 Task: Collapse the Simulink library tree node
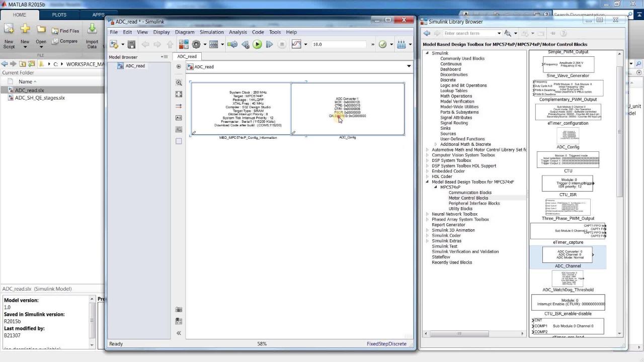pyautogui.click(x=427, y=53)
